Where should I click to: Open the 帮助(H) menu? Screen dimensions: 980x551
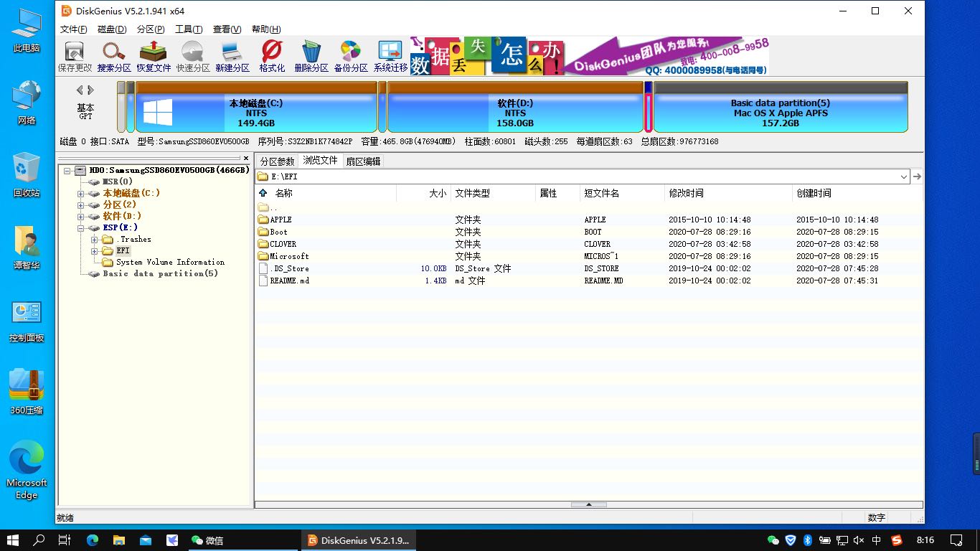pos(266,29)
